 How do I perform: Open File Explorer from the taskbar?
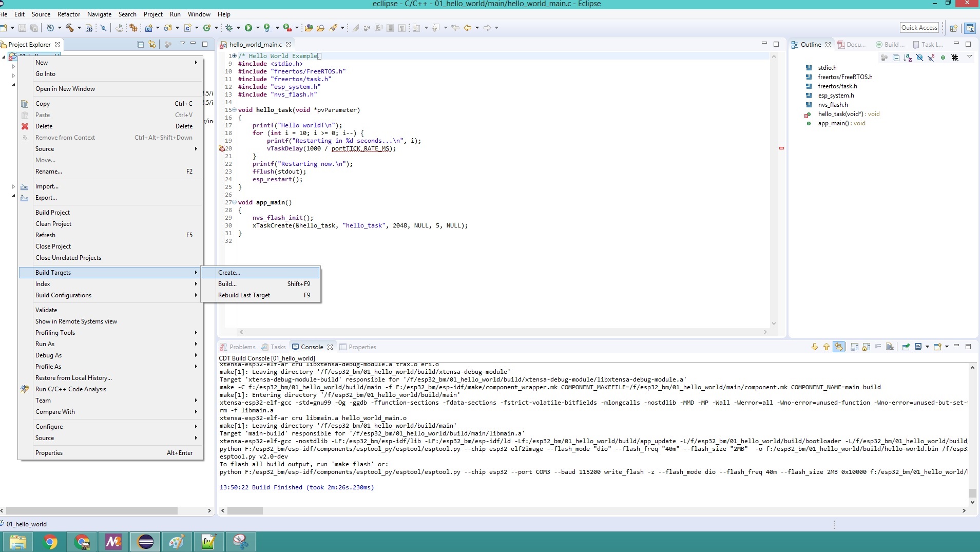[x=18, y=542]
